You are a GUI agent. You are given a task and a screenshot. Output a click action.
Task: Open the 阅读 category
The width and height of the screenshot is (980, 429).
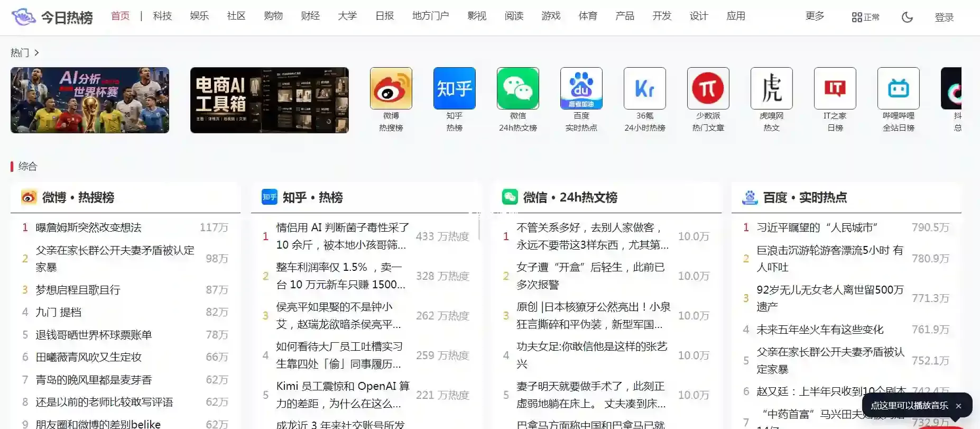coord(514,16)
